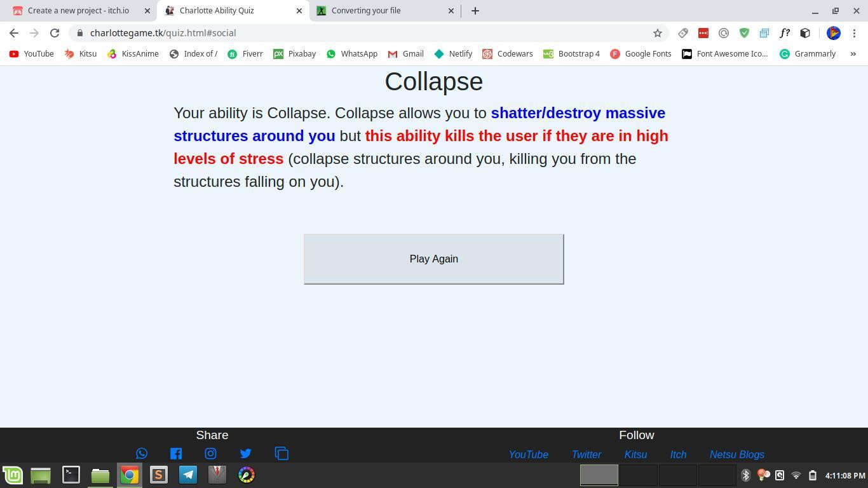Image resolution: width=868 pixels, height=488 pixels.
Task: Open the Pixabay bookmark
Action: pyautogui.click(x=294, y=54)
